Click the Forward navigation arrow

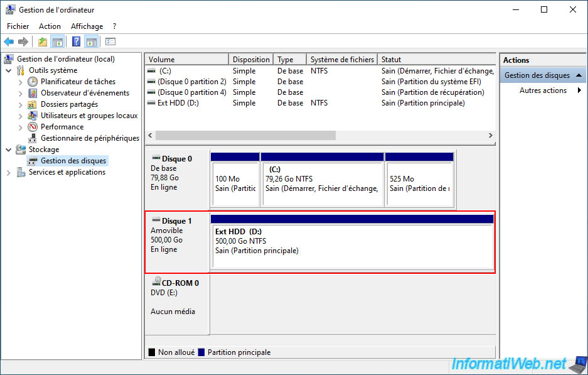coord(23,41)
